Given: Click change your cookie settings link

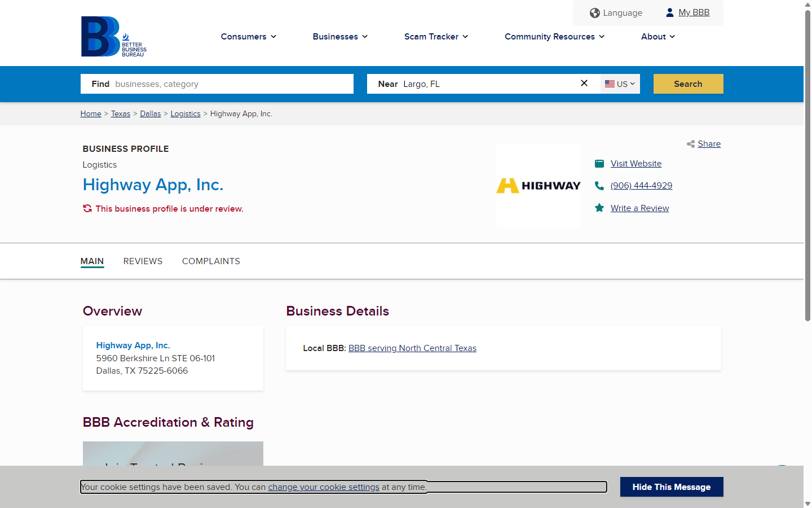Looking at the screenshot, I should pos(324,487).
